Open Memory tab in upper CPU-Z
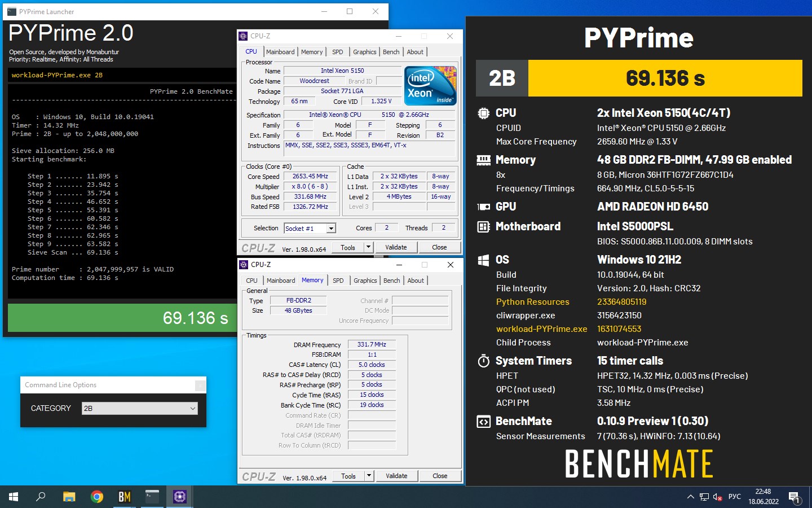The height and width of the screenshot is (508, 812). 312,52
